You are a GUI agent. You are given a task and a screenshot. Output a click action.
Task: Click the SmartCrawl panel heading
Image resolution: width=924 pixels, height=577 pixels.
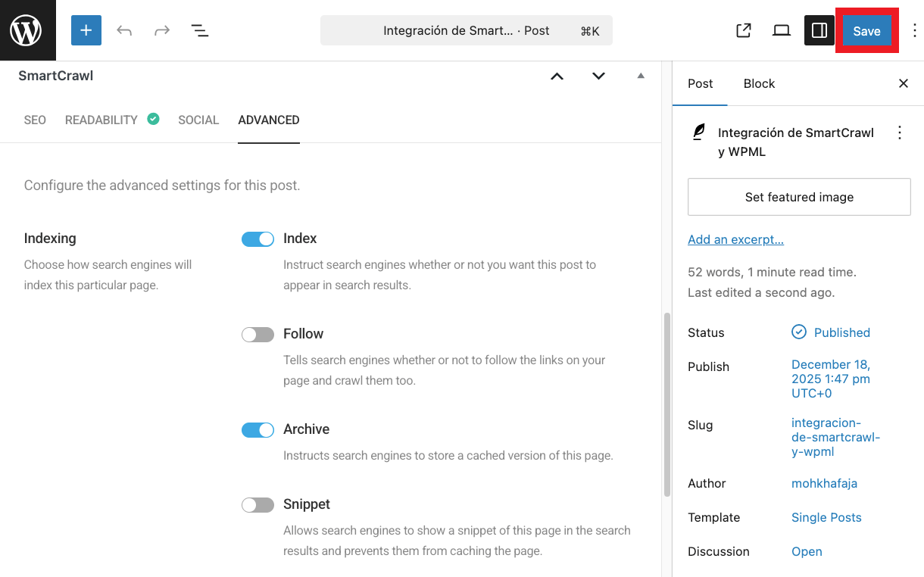tap(56, 76)
